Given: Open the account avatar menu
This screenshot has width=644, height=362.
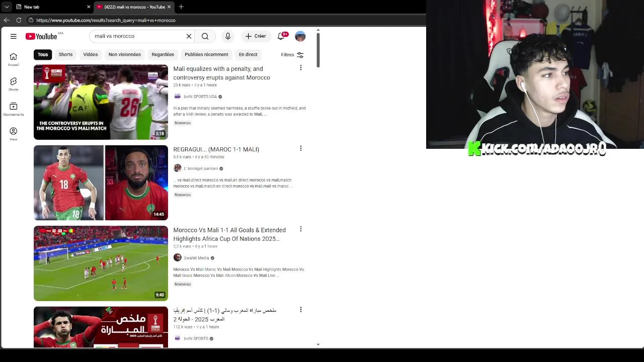Looking at the screenshot, I should coord(300,36).
